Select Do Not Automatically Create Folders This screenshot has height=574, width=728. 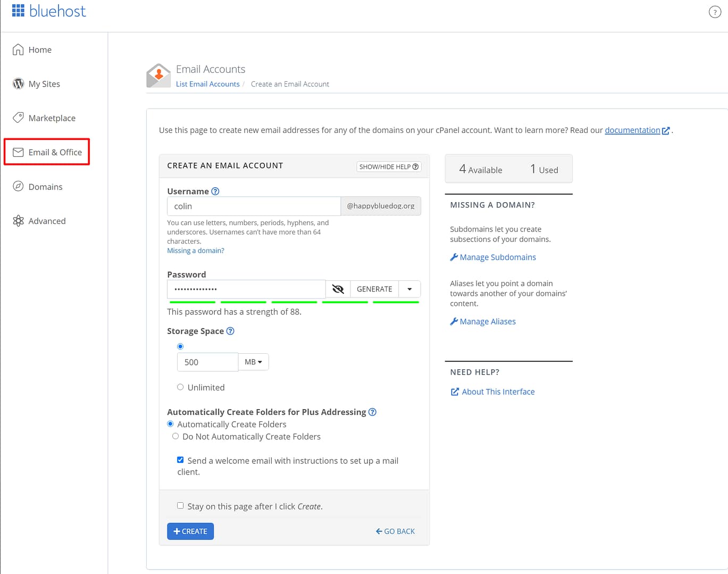pos(175,436)
